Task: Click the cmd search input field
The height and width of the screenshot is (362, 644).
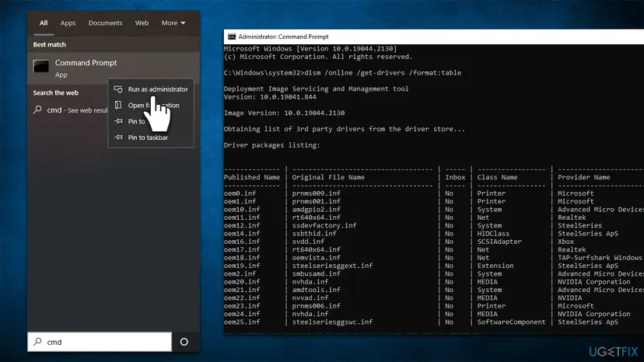Action: pyautogui.click(x=100, y=342)
